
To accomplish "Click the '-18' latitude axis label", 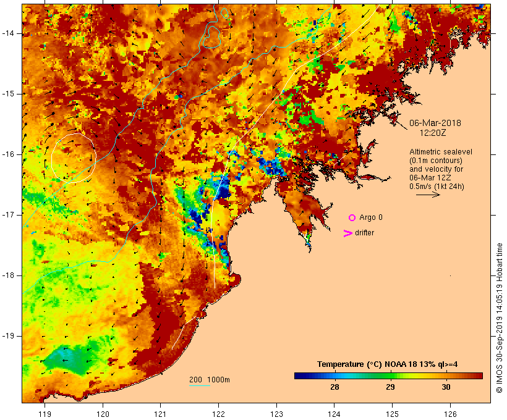I will point(8,275).
